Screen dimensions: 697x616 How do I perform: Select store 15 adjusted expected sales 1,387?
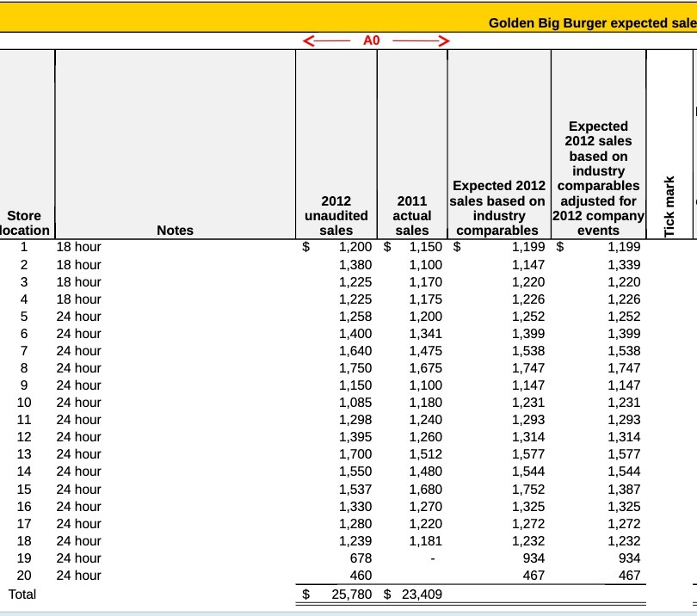pyautogui.click(x=624, y=489)
